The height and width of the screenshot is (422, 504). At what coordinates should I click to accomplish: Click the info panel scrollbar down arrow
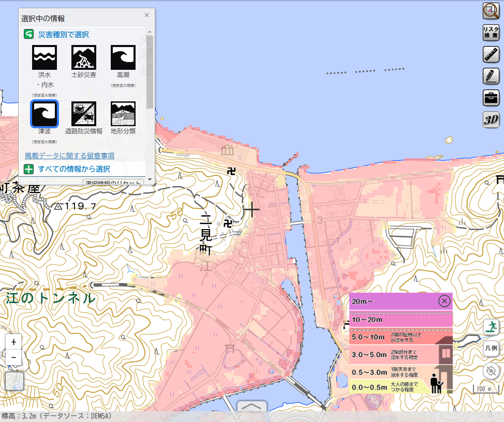150,179
